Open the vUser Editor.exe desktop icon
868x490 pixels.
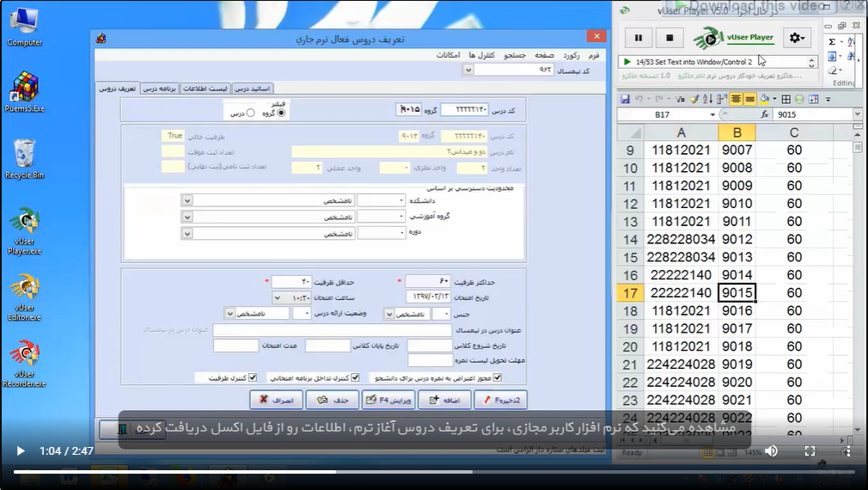[24, 292]
